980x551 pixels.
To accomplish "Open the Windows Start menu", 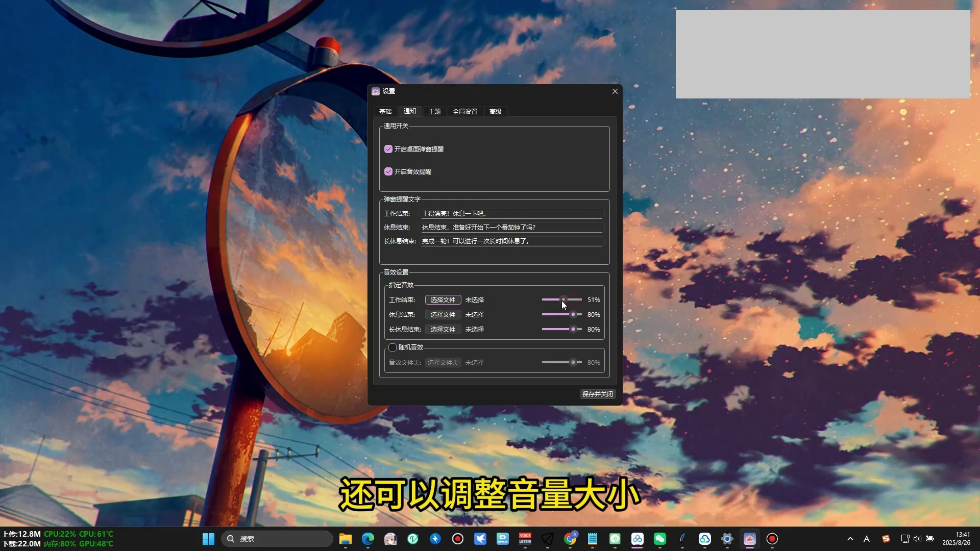I will click(208, 539).
